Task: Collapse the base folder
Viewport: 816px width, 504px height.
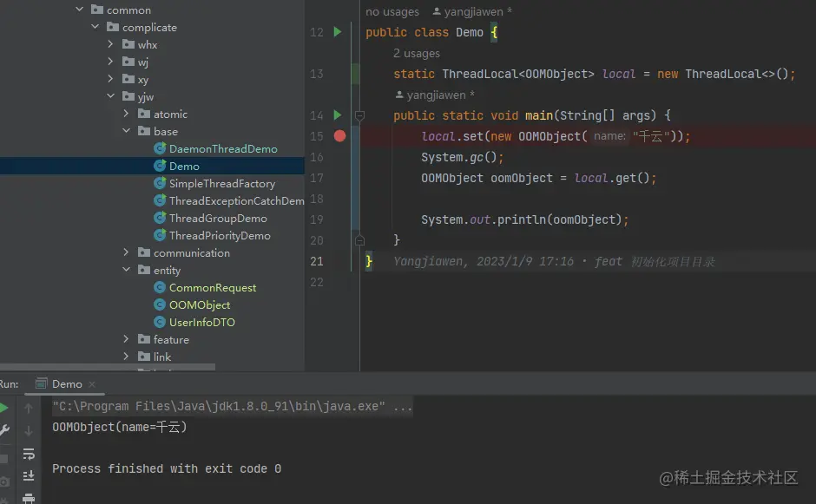Action: coord(127,130)
